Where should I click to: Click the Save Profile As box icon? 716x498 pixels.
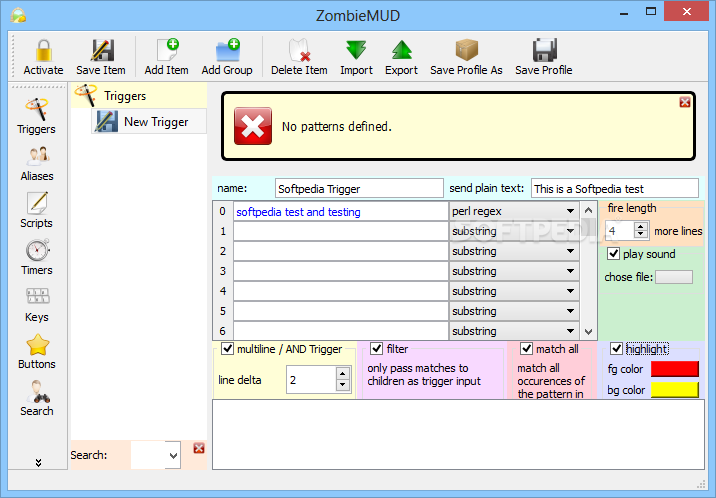(x=466, y=50)
